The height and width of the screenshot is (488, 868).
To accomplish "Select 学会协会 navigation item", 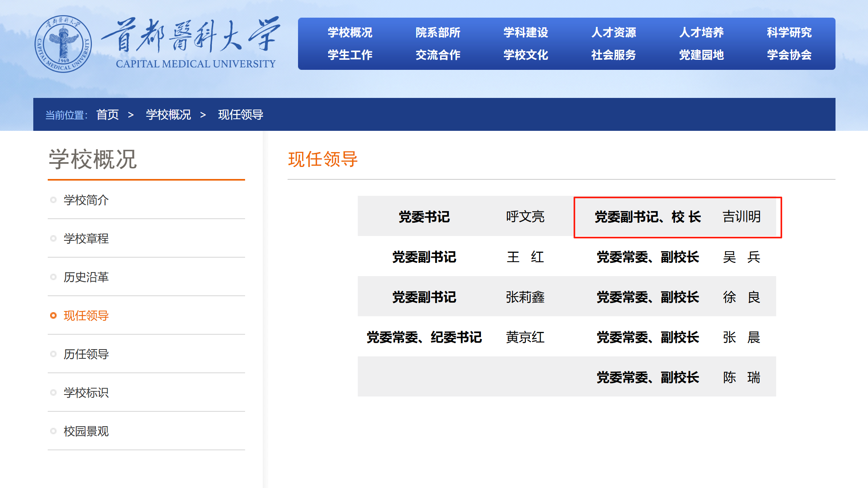I will [x=789, y=55].
